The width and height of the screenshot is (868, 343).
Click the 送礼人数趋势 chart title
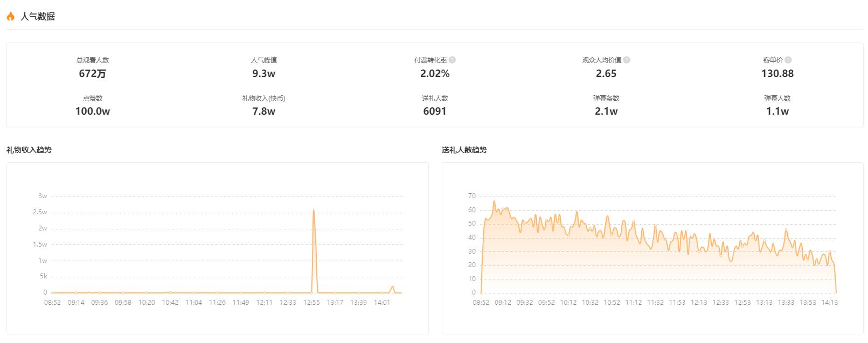click(464, 150)
